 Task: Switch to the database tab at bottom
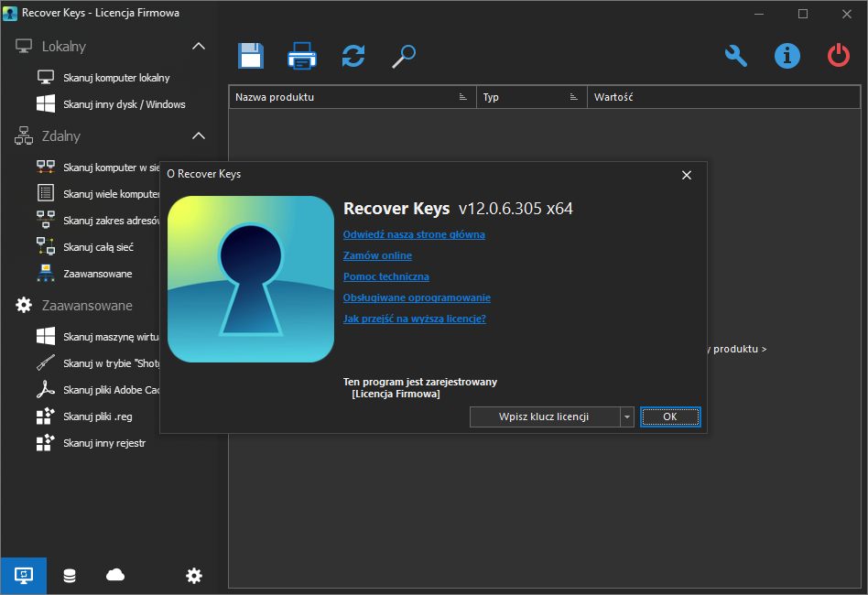click(70, 576)
